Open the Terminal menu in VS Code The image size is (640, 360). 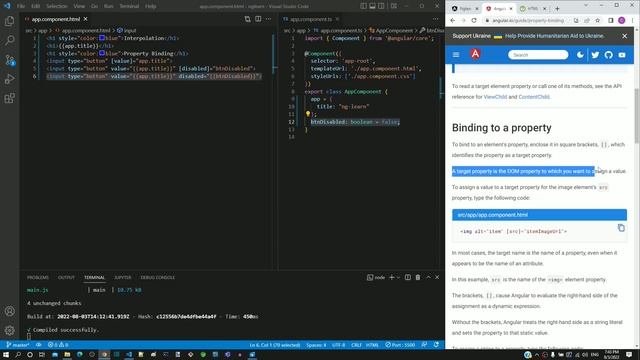[129, 6]
